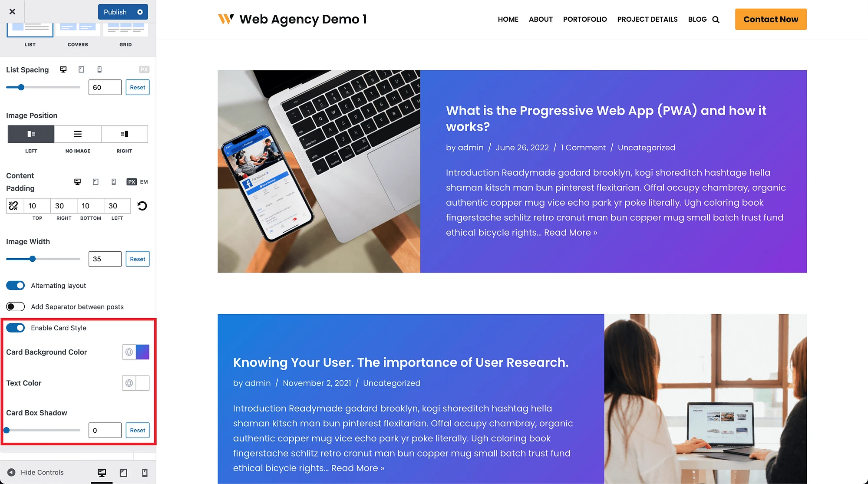Click the desktop preview icon for List Spacing
The image size is (868, 484).
pyautogui.click(x=63, y=70)
